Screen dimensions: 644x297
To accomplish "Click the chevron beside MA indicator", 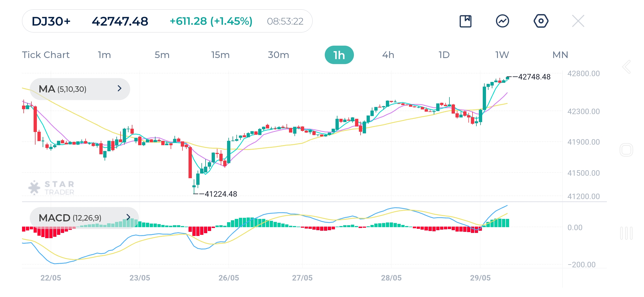I will coord(119,89).
